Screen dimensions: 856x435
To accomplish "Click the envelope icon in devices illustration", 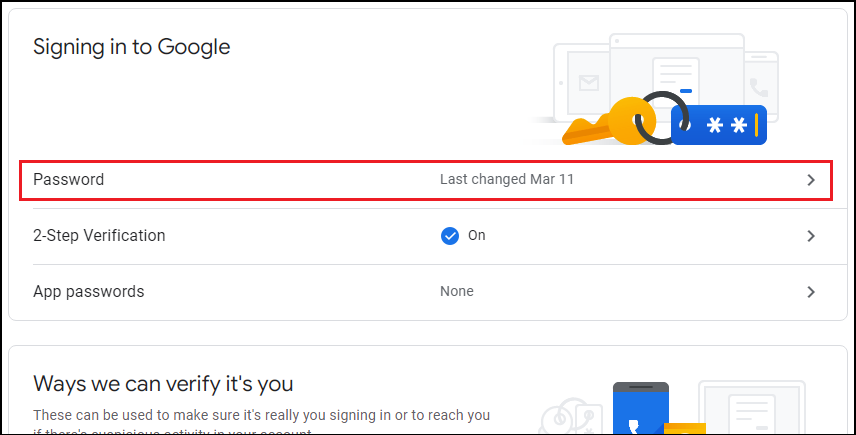I will (590, 84).
